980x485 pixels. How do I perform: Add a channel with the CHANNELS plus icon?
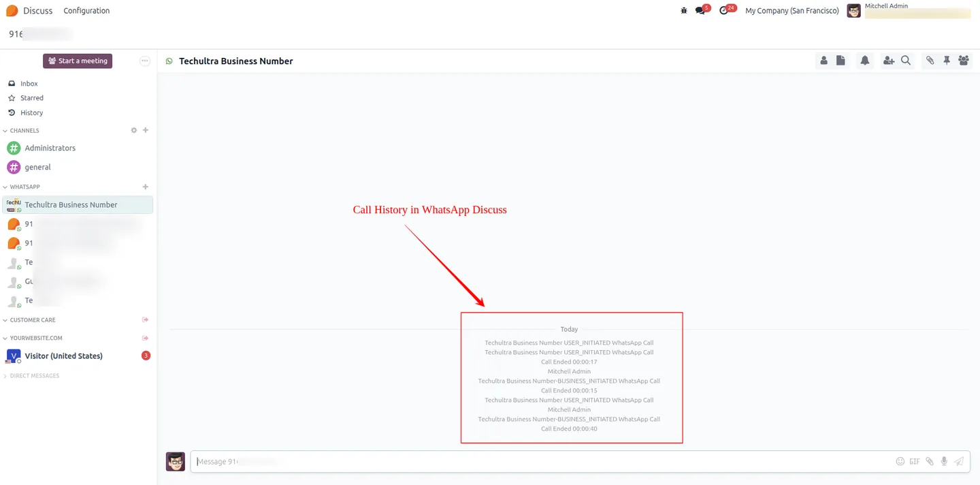point(146,130)
